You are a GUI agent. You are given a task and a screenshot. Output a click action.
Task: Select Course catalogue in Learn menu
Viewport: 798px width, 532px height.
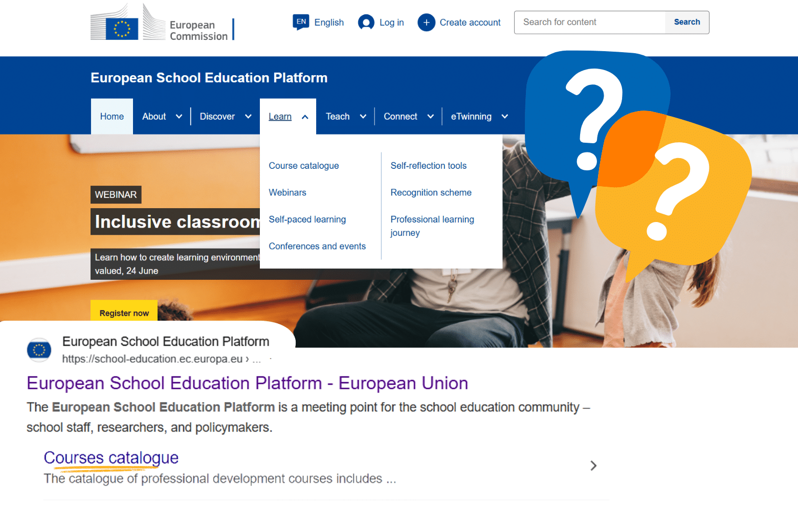(304, 166)
